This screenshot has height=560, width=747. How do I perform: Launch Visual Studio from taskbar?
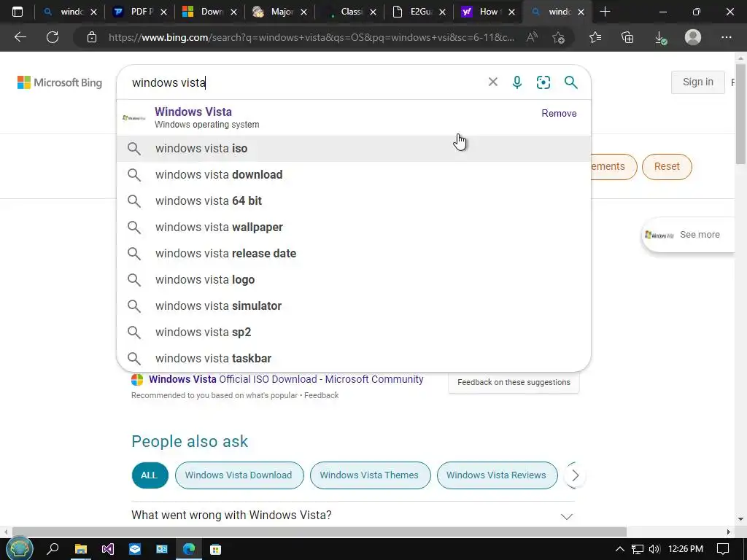point(108,549)
